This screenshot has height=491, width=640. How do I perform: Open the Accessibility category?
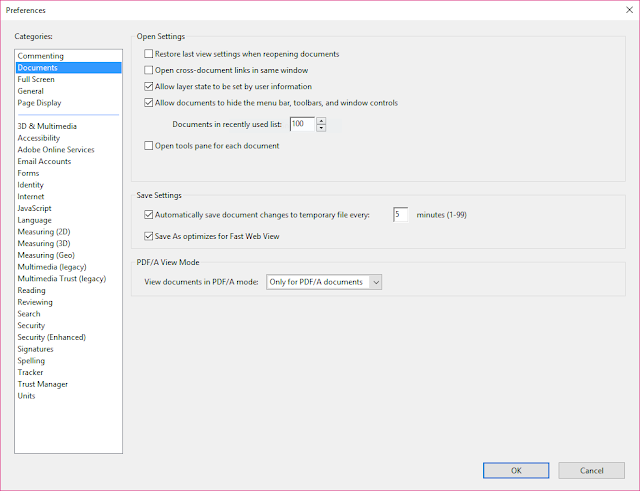(x=68, y=138)
